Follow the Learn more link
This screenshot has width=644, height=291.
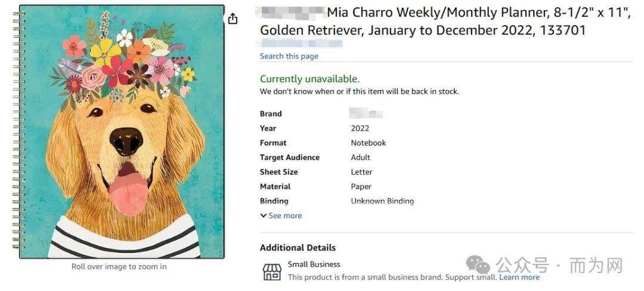click(519, 277)
